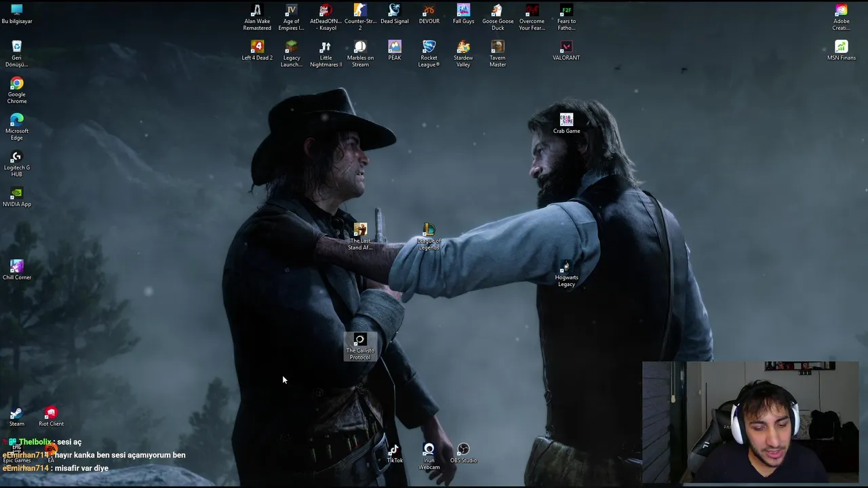The image size is (868, 488).
Task: Select the Geri Dönüşüm recycle bin
Action: 17,54
